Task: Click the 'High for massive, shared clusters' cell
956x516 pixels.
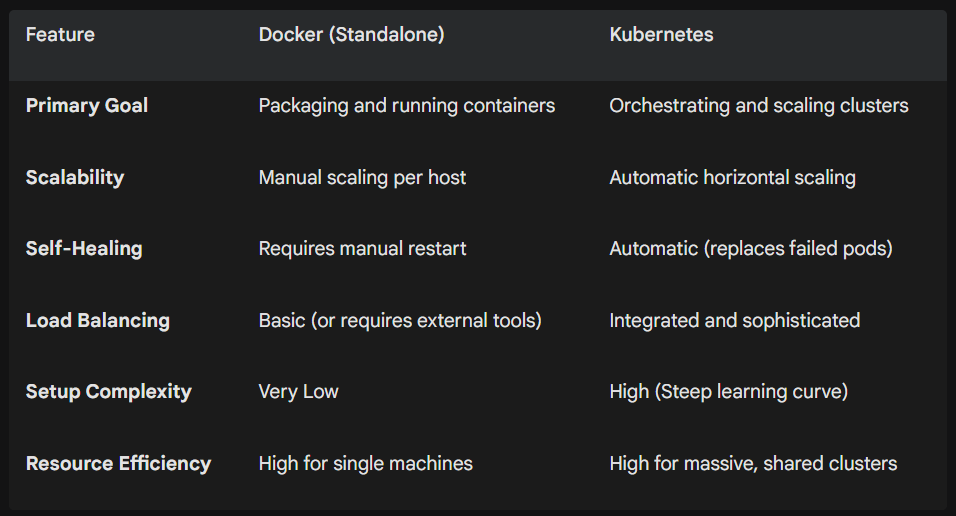Action: click(x=753, y=464)
